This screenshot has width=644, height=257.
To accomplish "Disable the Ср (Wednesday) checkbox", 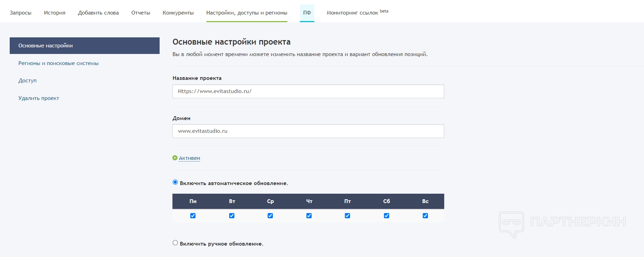I will point(270,216).
